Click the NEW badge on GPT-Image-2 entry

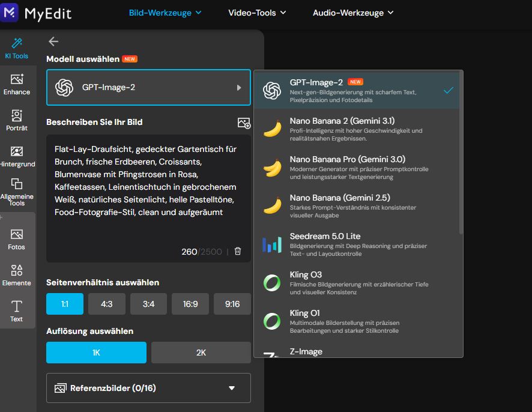pyautogui.click(x=355, y=82)
